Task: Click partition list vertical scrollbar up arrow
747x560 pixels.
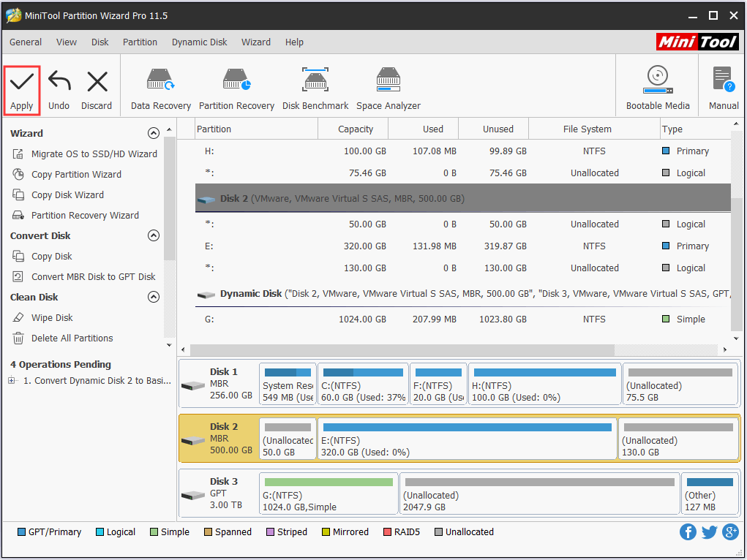Action: (x=736, y=124)
